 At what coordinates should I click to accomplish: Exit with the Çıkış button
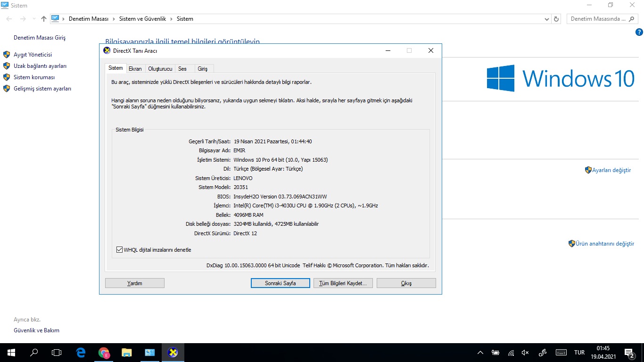point(406,283)
